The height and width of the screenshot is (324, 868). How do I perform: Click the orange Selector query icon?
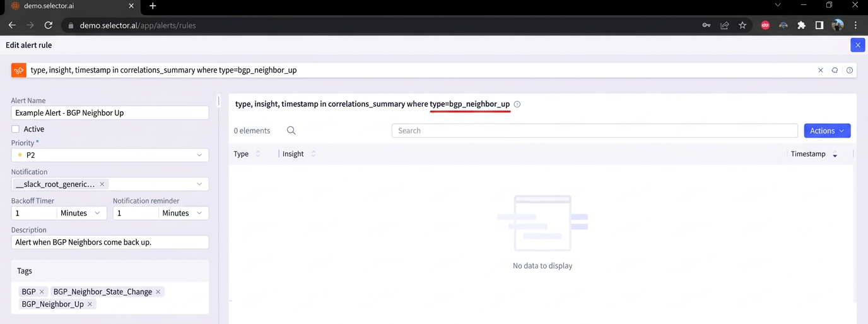(x=18, y=70)
